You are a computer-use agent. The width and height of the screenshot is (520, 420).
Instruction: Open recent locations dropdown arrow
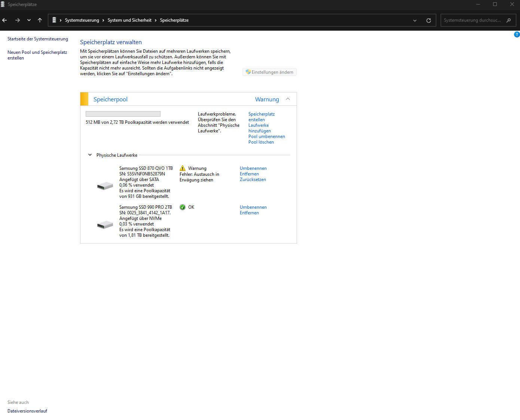point(29,20)
